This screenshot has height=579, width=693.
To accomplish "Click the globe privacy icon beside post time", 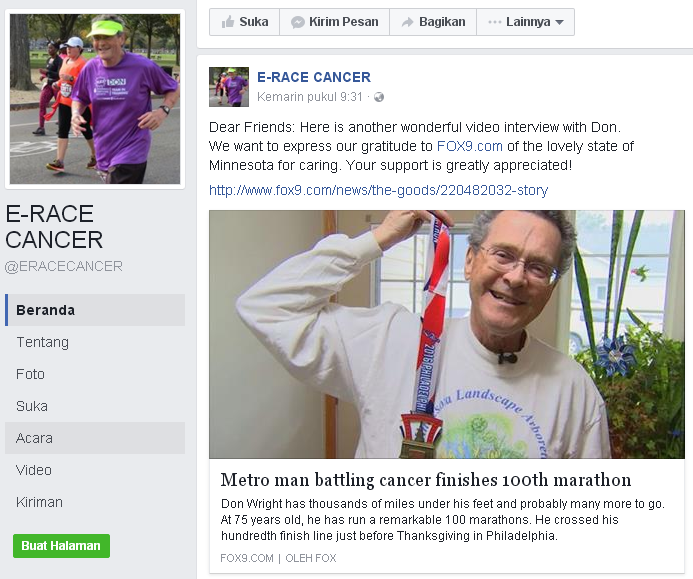I will tap(379, 97).
